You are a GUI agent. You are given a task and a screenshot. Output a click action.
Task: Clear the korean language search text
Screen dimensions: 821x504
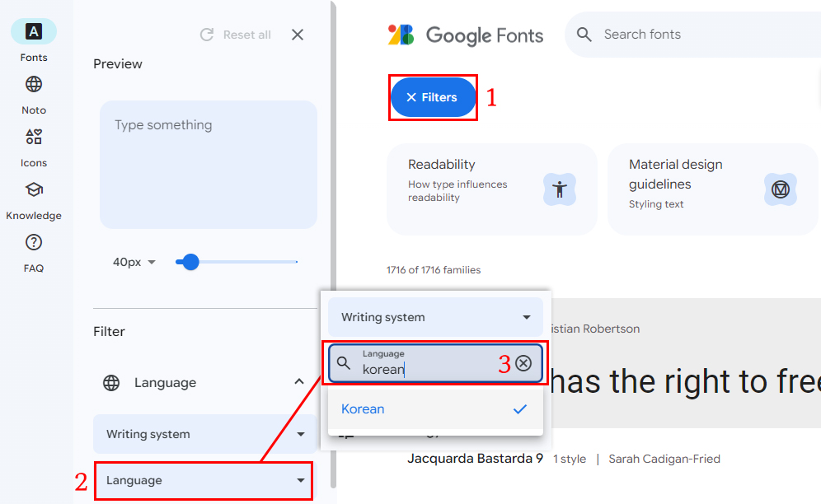pos(523,363)
